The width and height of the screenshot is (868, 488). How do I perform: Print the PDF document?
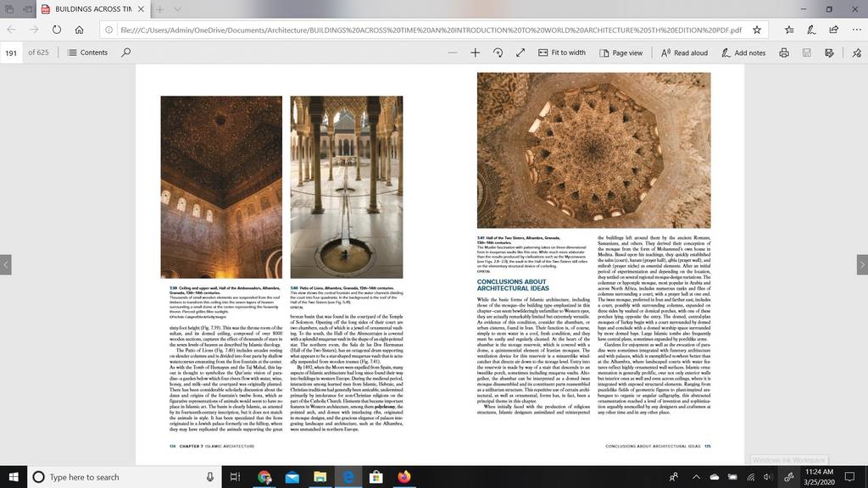[784, 53]
